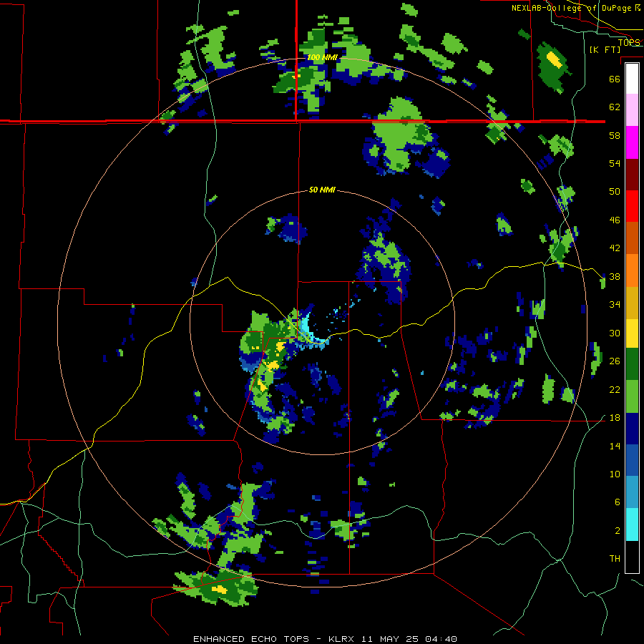
Task: Click the legend value '18'
Action: 615,418
